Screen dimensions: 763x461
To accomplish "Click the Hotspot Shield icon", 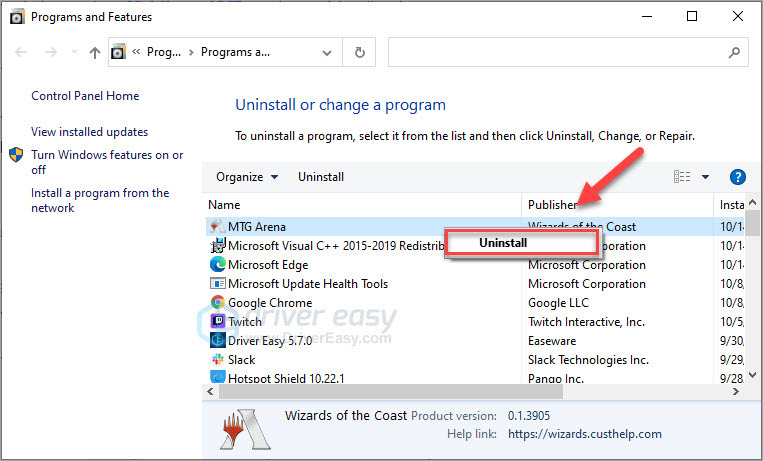I will click(218, 377).
